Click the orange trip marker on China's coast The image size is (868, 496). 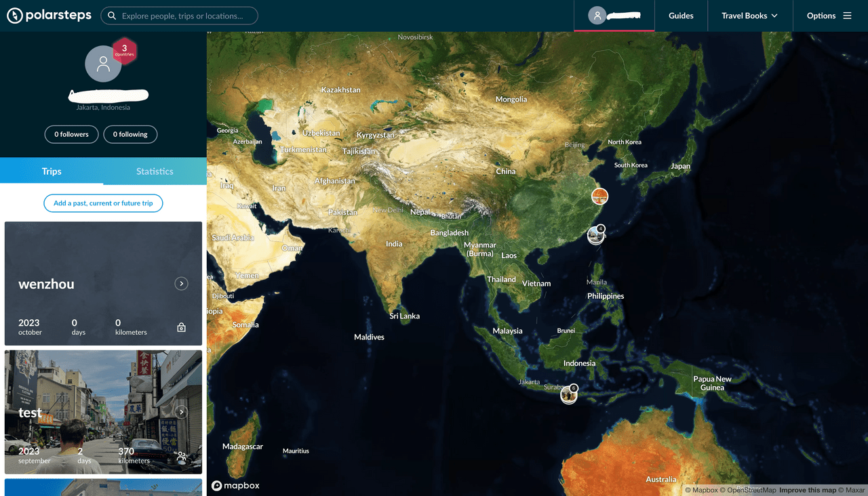click(599, 197)
